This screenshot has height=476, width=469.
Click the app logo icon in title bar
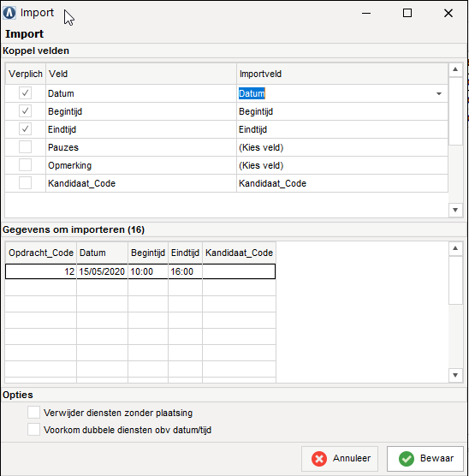pos(9,13)
